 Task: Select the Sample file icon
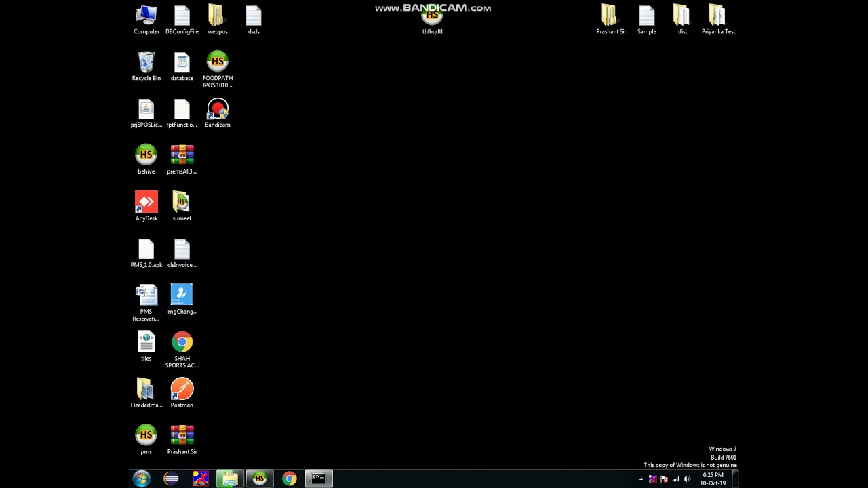click(x=647, y=20)
